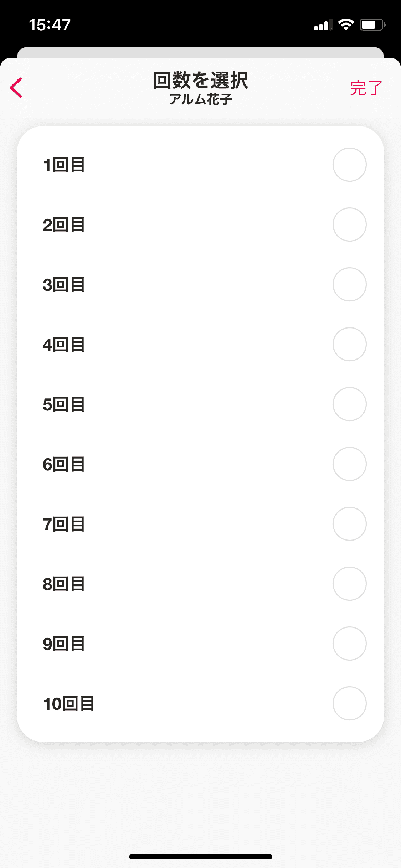Screen dimensions: 401x868
Task: Select the 3回目 radio button
Action: (x=349, y=284)
